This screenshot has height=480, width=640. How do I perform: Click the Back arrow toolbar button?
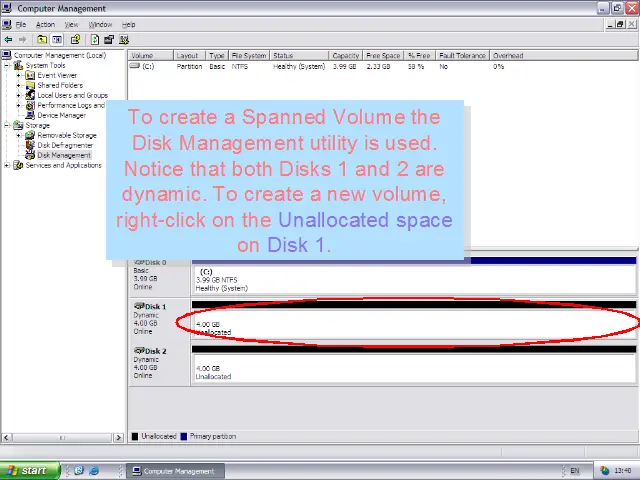click(x=8, y=40)
